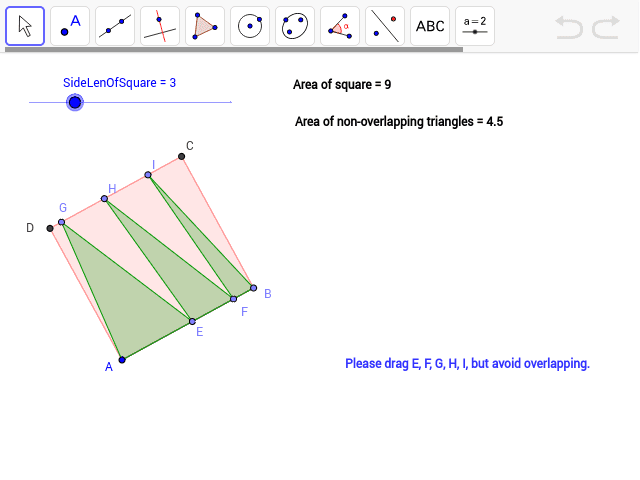Select draggable point F

click(233, 299)
